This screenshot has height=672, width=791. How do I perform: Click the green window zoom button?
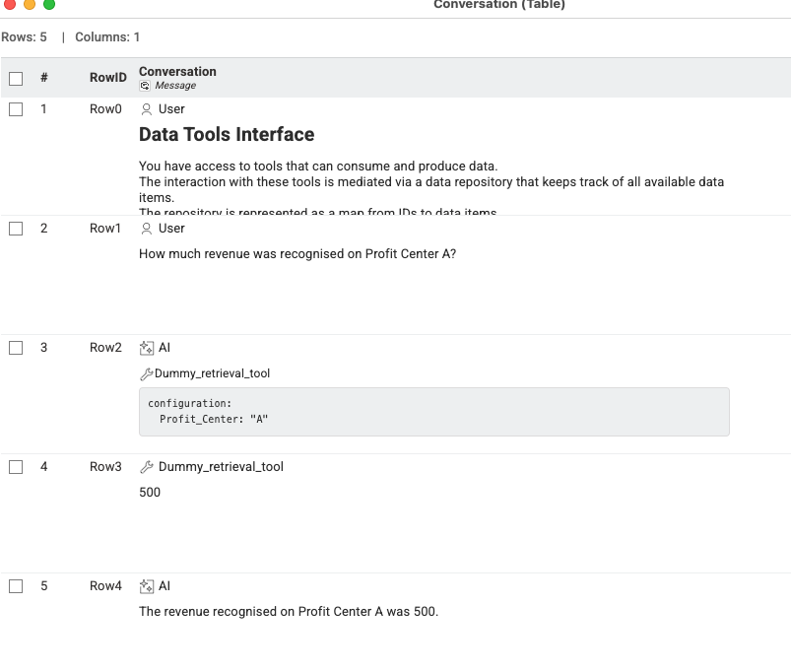click(49, 4)
